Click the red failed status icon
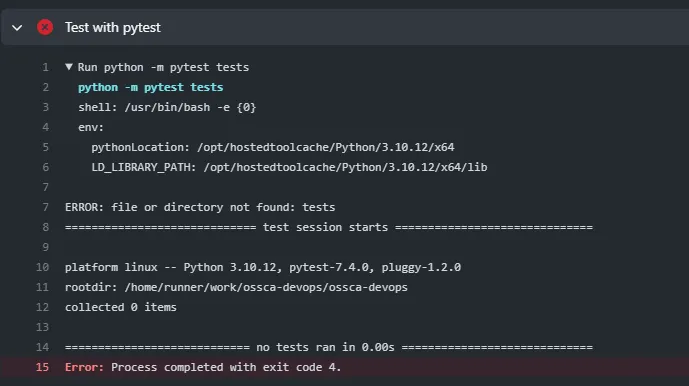This screenshot has height=386, width=689. click(x=45, y=27)
